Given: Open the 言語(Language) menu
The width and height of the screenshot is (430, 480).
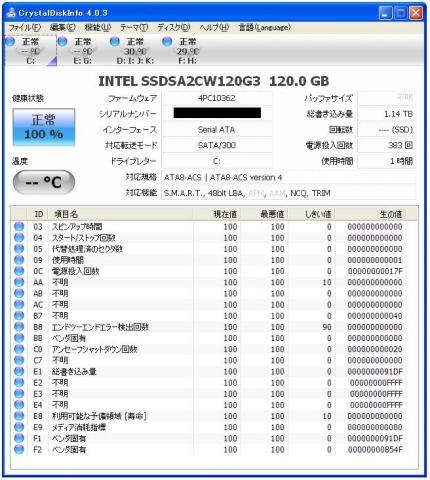Looking at the screenshot, I should (x=265, y=28).
